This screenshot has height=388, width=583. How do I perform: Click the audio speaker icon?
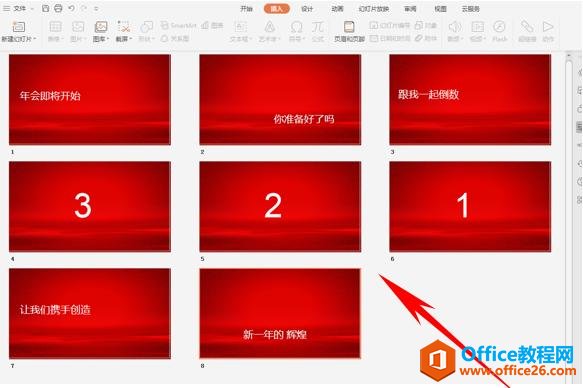[x=455, y=27]
